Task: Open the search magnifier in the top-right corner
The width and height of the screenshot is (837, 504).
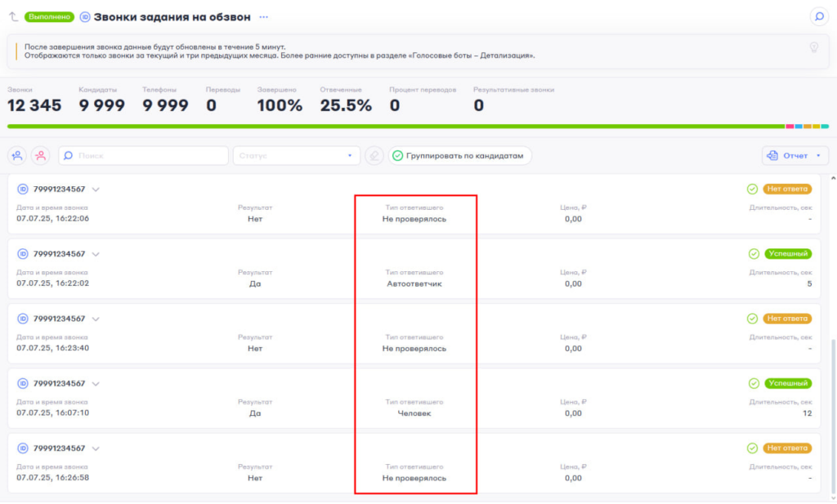Action: click(817, 16)
